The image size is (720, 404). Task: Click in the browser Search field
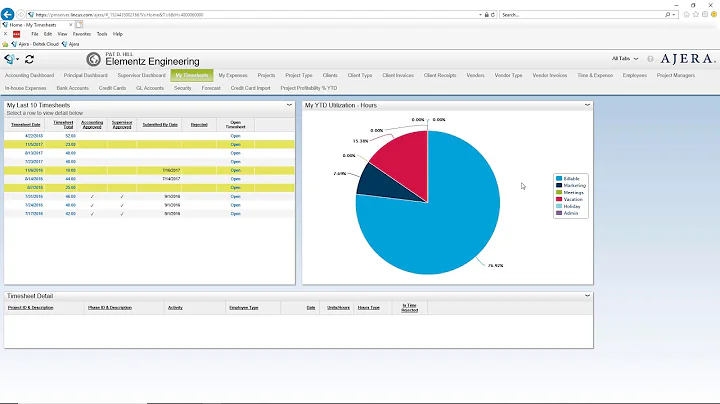582,15
